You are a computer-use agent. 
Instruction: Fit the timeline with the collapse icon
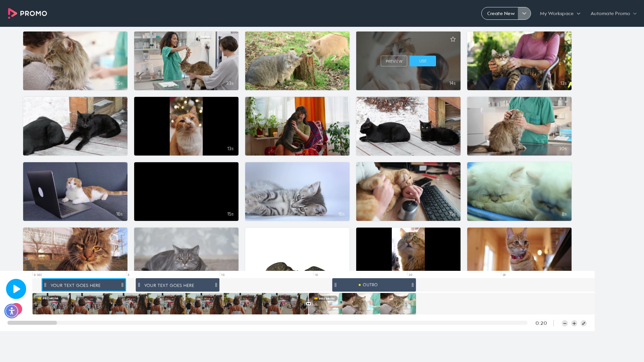coord(584,323)
